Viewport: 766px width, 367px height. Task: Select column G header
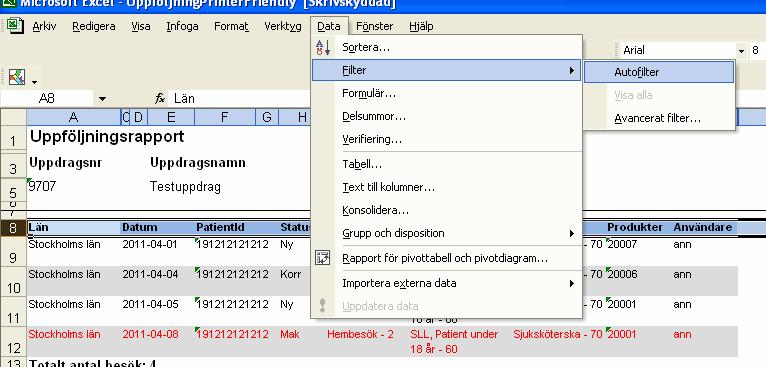[x=267, y=117]
